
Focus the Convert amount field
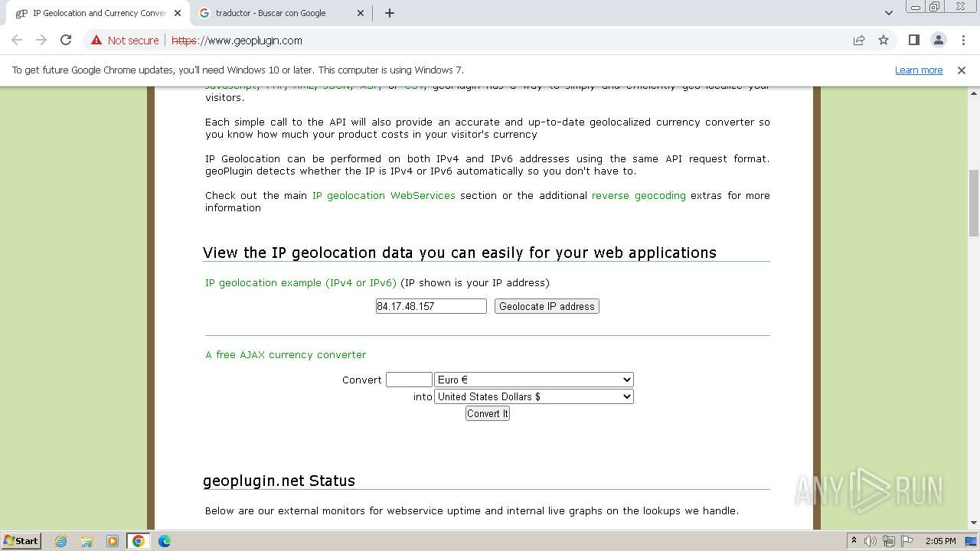[409, 380]
